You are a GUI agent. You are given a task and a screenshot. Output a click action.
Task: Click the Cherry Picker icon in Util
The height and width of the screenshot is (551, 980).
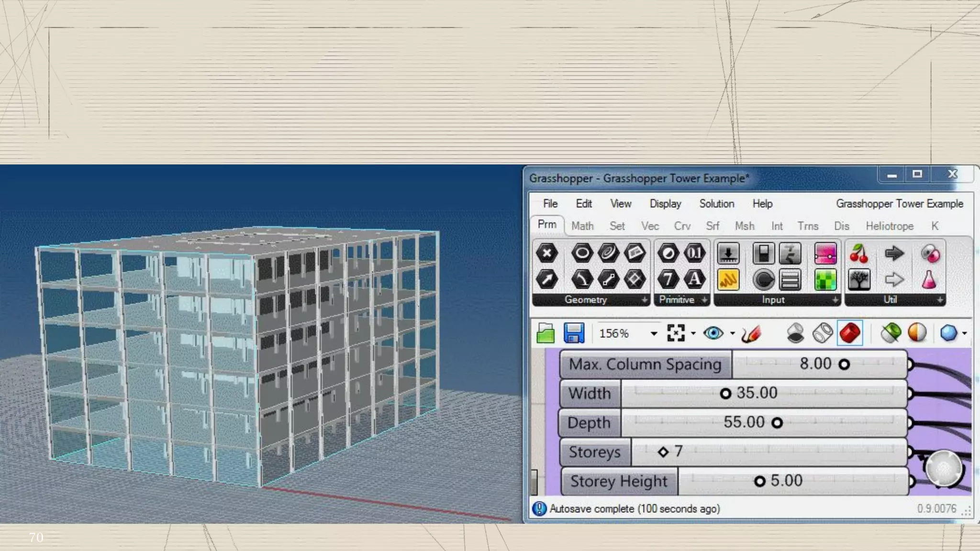(859, 253)
